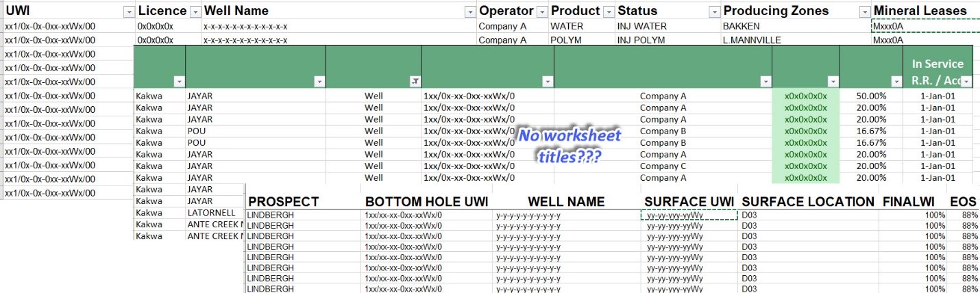
Task: Click the 'No worksheet titles???' annotation text
Action: (x=569, y=146)
